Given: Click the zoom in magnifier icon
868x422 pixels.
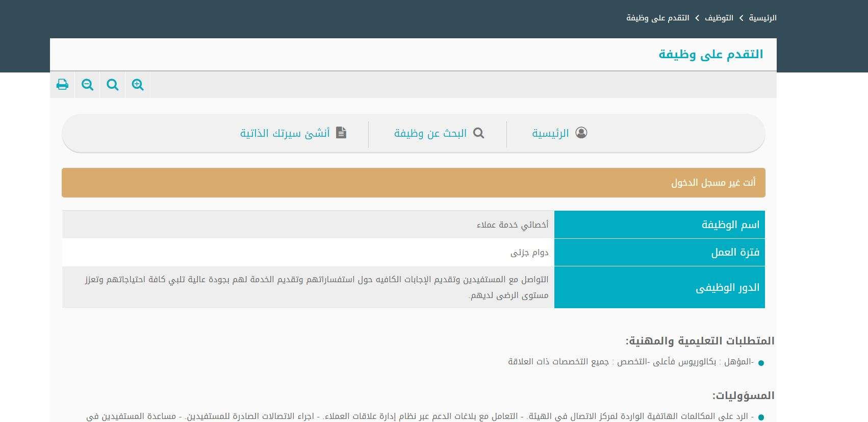Looking at the screenshot, I should point(138,85).
